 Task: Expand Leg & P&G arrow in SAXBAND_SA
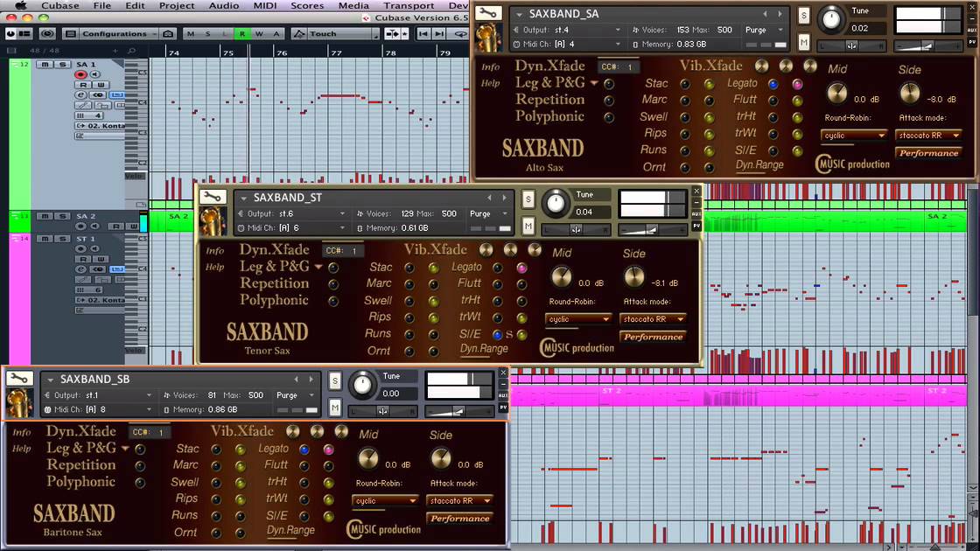594,83
